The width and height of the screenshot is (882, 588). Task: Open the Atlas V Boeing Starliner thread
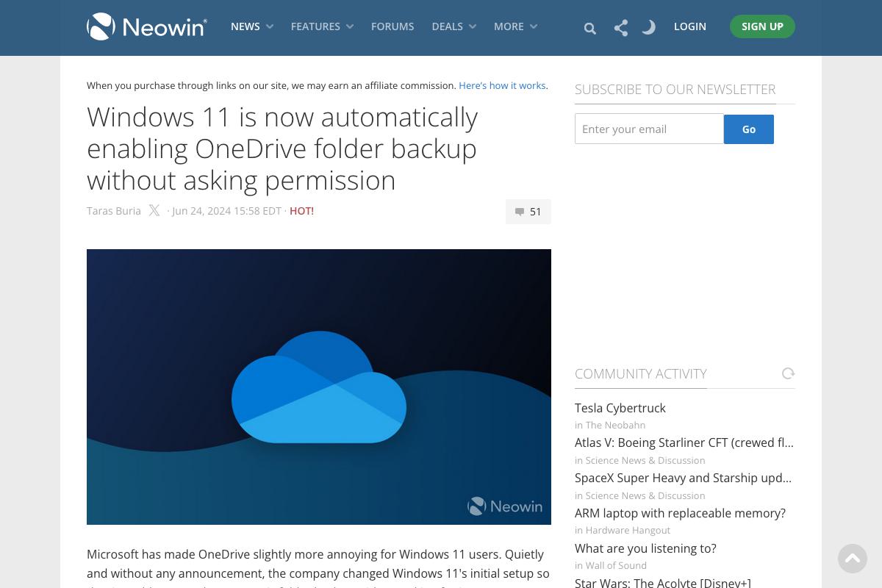pyautogui.click(x=684, y=442)
